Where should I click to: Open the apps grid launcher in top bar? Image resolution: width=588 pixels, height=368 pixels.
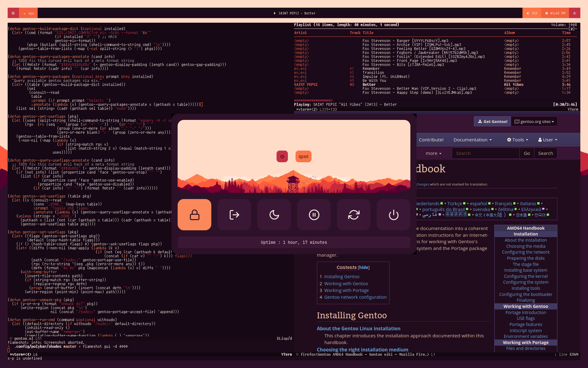pyautogui.click(x=13, y=13)
